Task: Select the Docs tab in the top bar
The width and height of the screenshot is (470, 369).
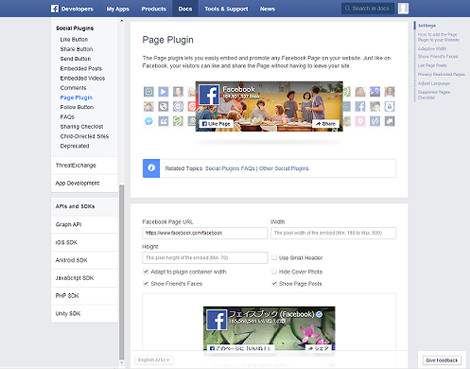Action: point(185,9)
